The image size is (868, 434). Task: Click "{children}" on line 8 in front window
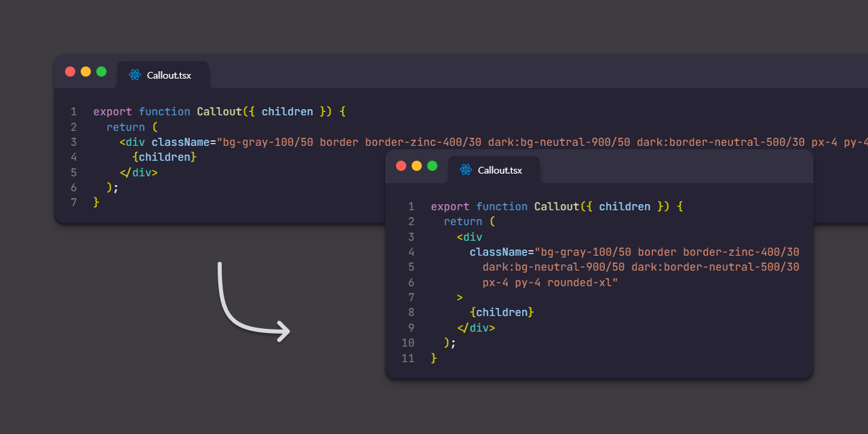502,313
